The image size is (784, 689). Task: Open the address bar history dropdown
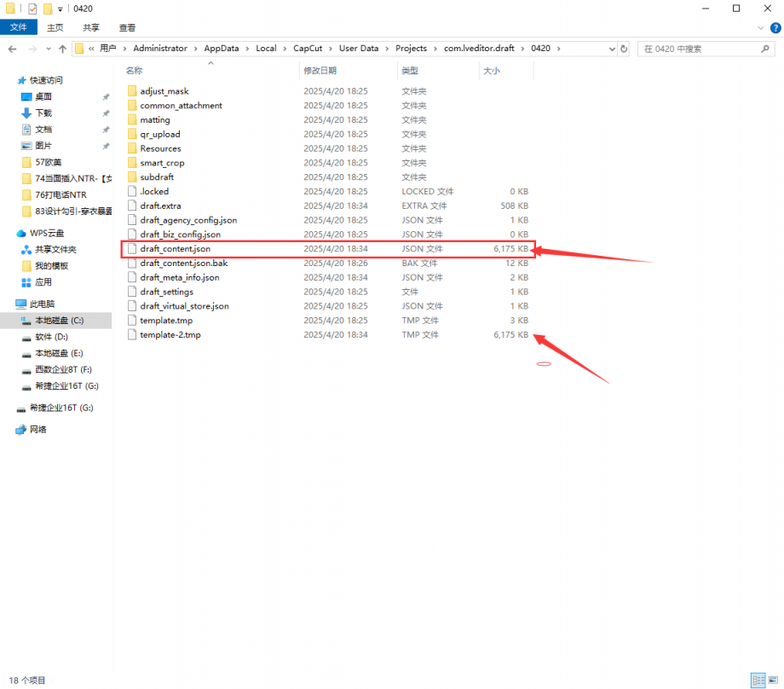pos(610,49)
